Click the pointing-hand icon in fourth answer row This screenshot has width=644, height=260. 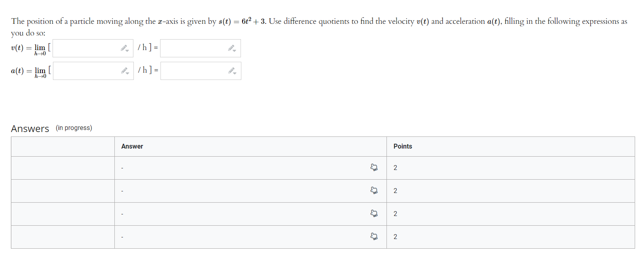374,237
